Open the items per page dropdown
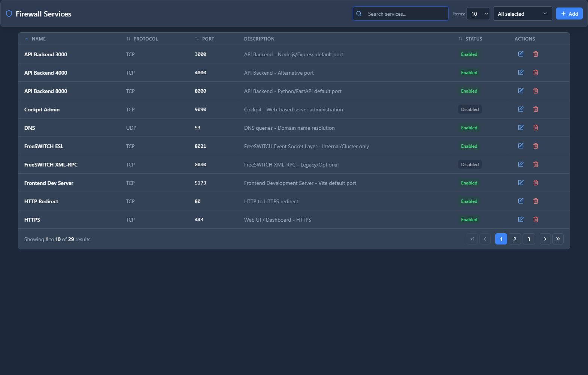 (478, 14)
